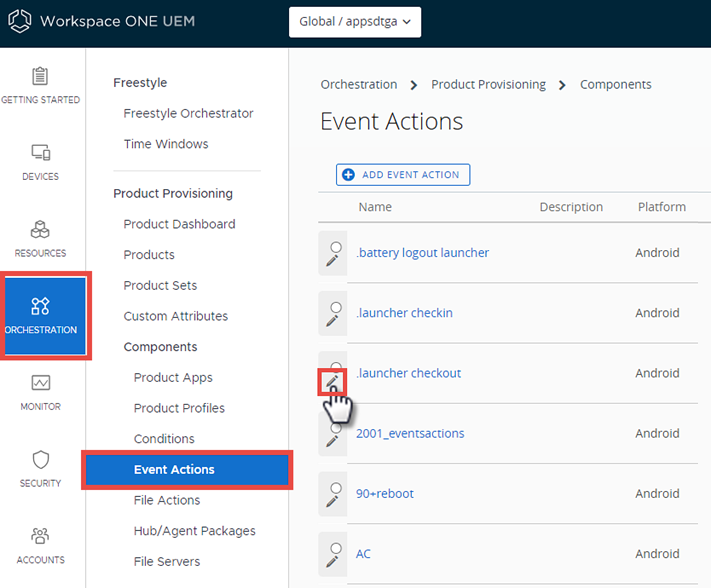The width and height of the screenshot is (711, 588).
Task: Open the Monitor section icon
Action: (x=40, y=383)
